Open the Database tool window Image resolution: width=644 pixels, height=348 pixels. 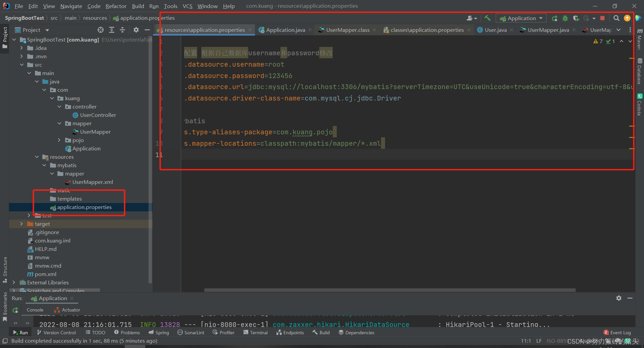640,71
